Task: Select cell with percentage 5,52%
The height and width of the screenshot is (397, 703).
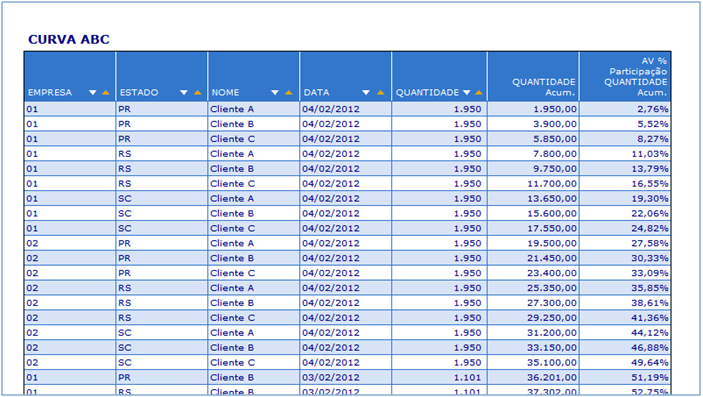Action: [625, 124]
